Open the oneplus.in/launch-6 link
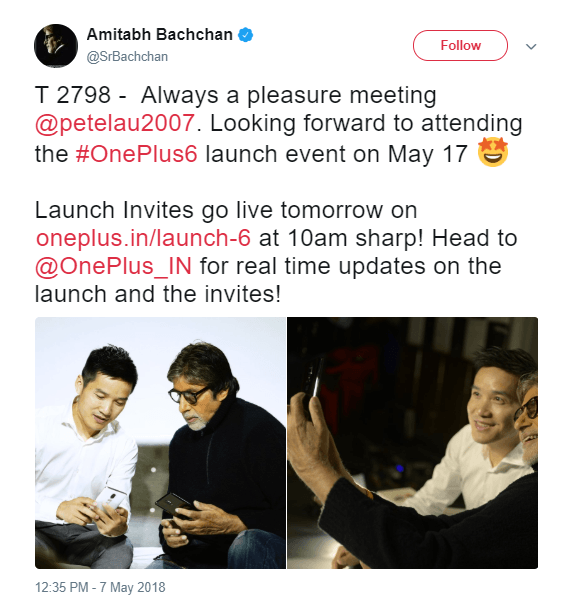This screenshot has width=573, height=605. pos(143,238)
